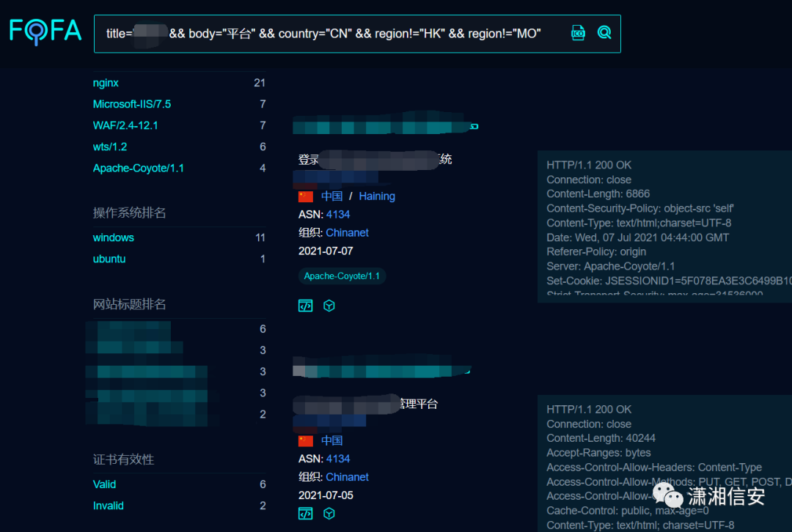
Task: Click the Apache-Coyote/1.1 tag badge
Action: pyautogui.click(x=342, y=276)
